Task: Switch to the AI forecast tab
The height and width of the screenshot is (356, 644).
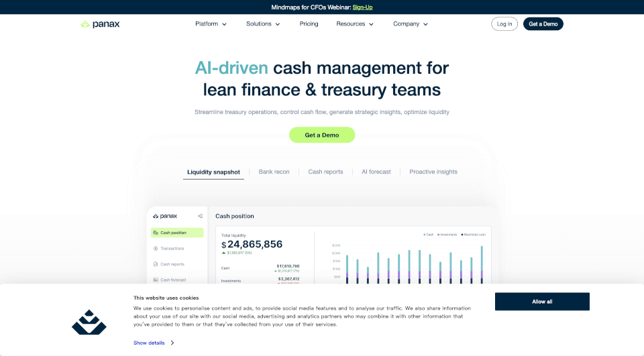Action: 376,172
